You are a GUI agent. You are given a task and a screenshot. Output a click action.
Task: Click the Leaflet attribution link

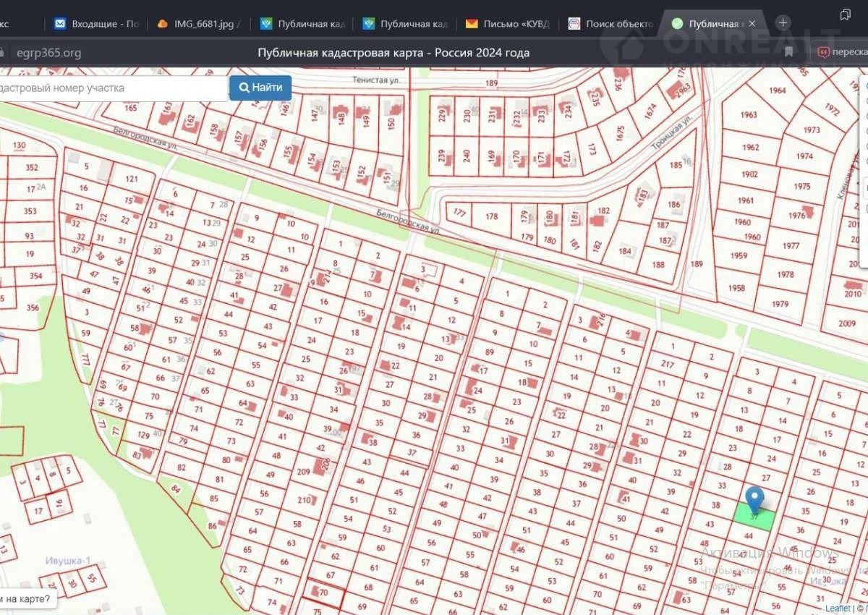[x=838, y=608]
